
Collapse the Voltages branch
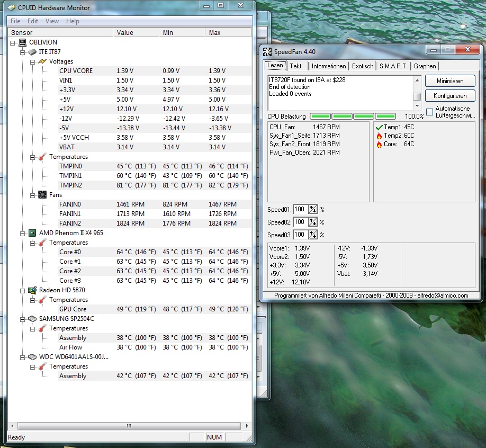(x=32, y=62)
